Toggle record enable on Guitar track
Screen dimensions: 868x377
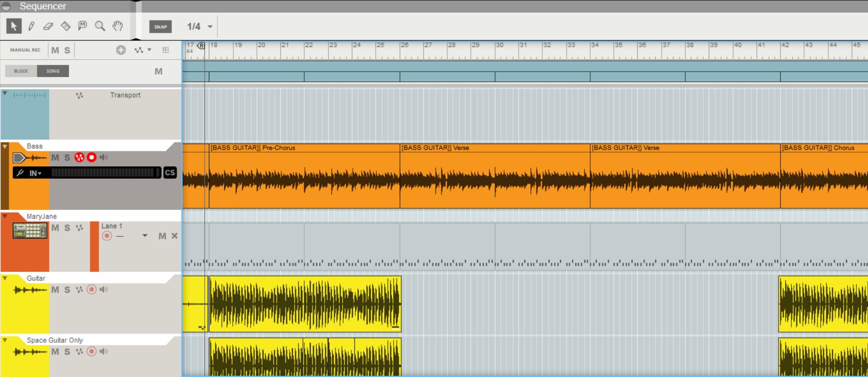tap(91, 290)
